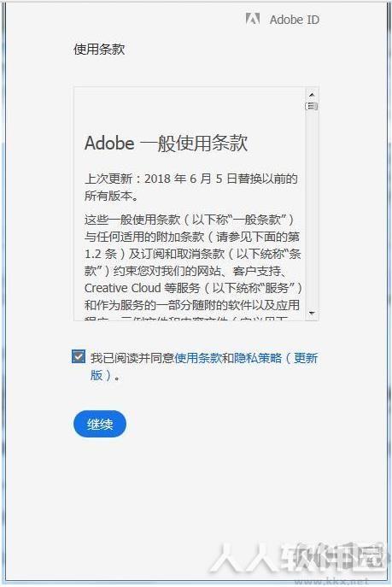Click the 人人软件园 watermark logo
The image size is (392, 587).
(297, 557)
